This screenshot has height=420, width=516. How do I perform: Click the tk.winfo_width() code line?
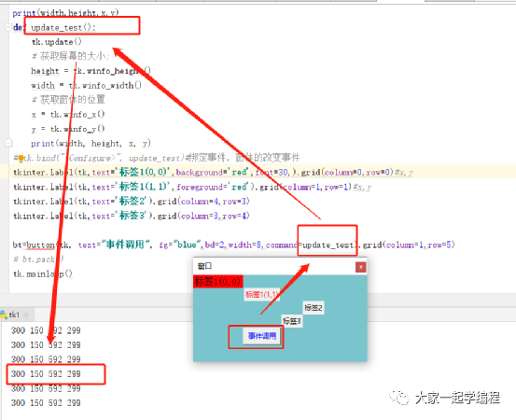[x=86, y=86]
